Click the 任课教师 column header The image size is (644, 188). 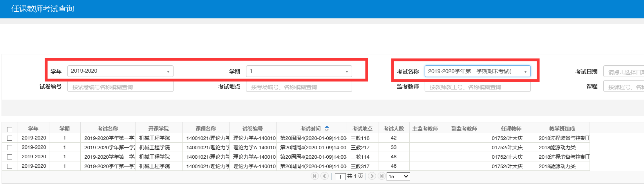(x=511, y=129)
